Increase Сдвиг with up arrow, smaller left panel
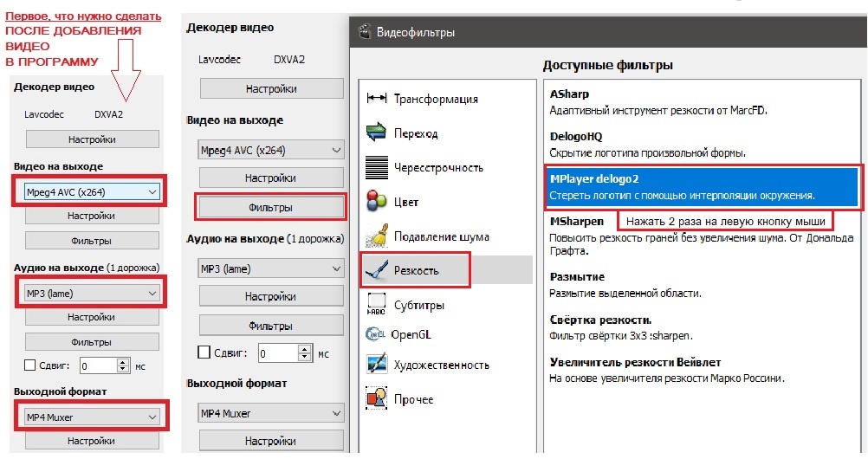 pos(123,362)
